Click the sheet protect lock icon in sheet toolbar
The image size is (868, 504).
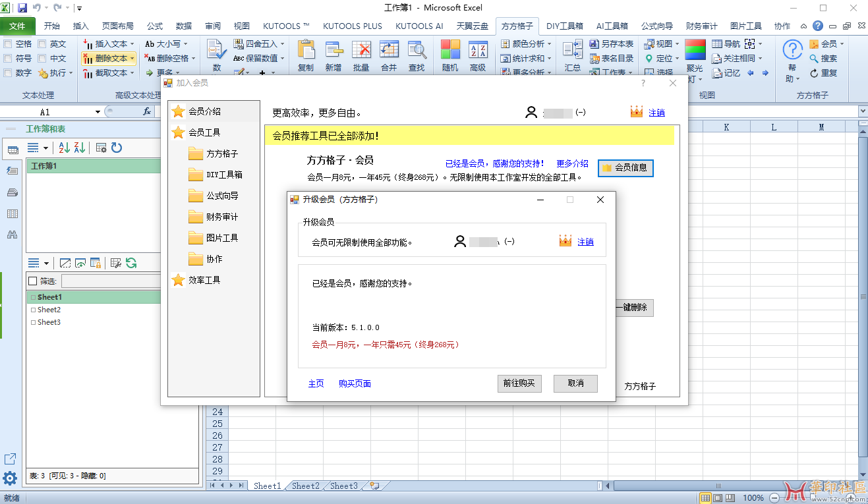click(x=96, y=263)
